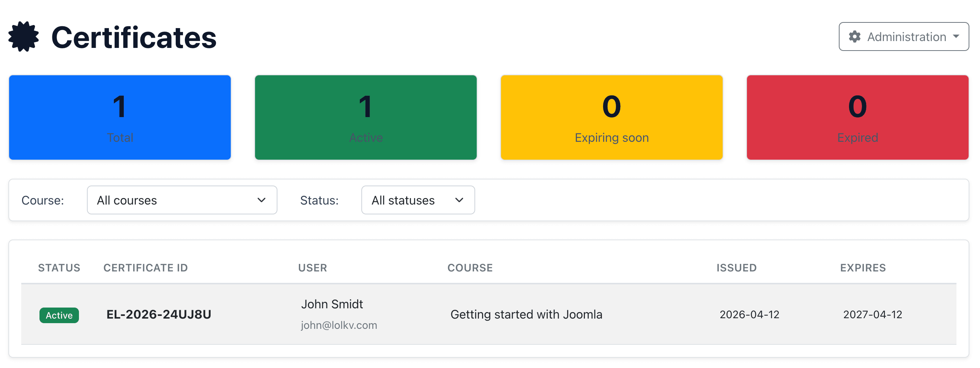
Task: Click user name John Smidt
Action: 332,304
